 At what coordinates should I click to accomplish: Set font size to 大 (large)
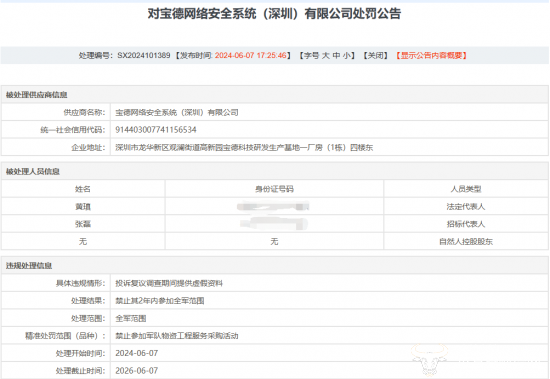326,55
